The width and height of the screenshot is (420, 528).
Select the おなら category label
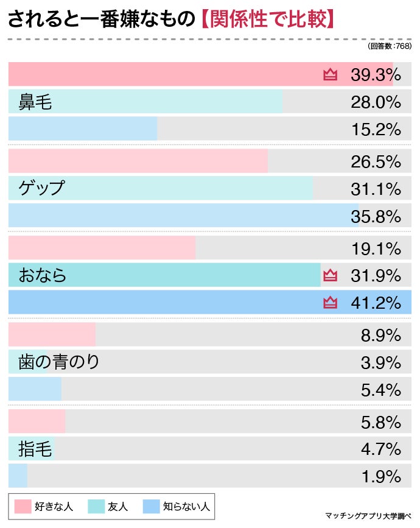click(x=43, y=276)
